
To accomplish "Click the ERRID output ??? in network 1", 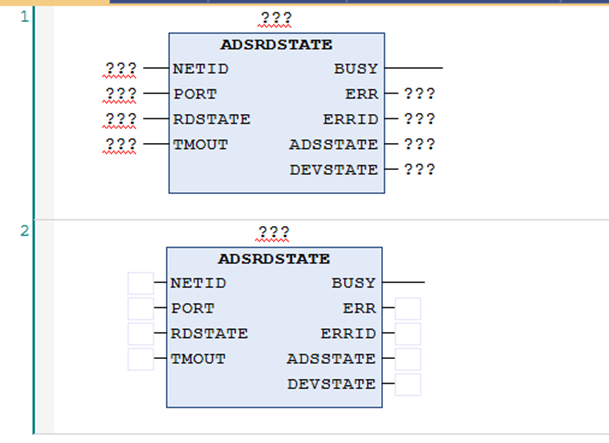I will pos(420,120).
